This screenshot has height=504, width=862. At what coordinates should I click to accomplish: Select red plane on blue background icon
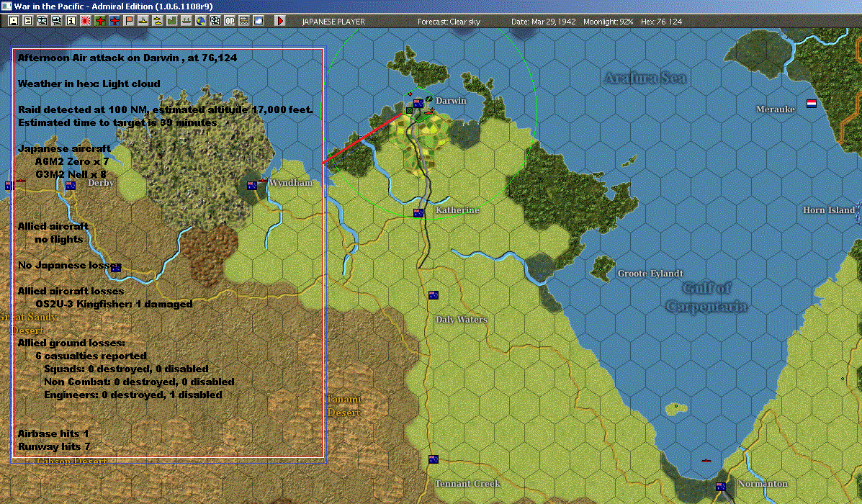pos(115,21)
